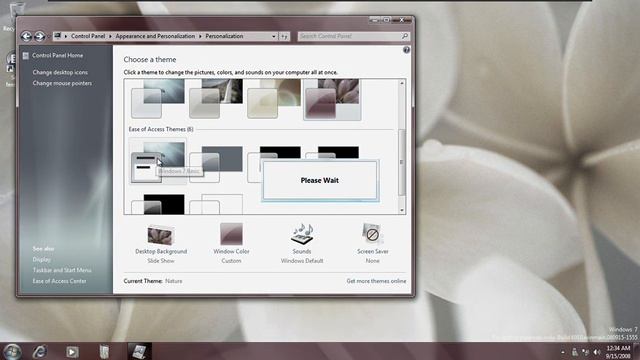Image resolution: width=640 pixels, height=360 pixels.
Task: Open Sounds Windows Default settings
Action: (302, 243)
